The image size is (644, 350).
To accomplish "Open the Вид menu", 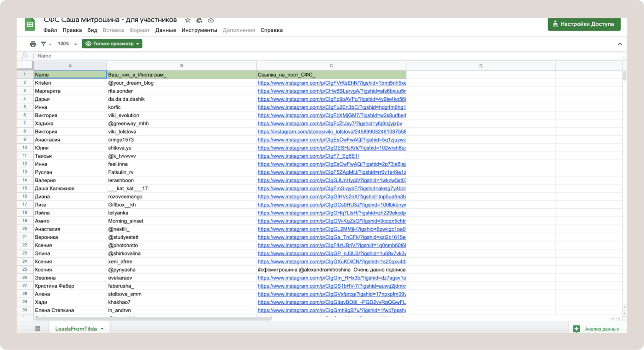I will tap(92, 30).
